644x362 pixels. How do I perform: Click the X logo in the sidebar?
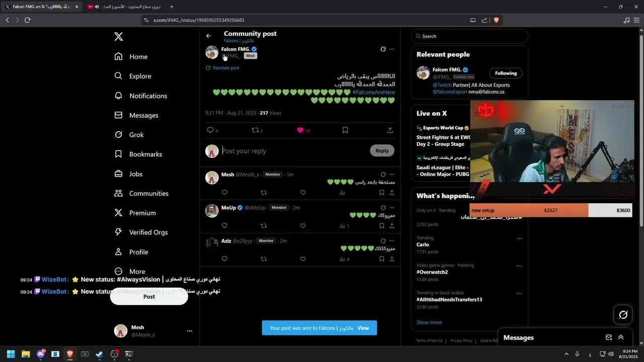click(118, 37)
